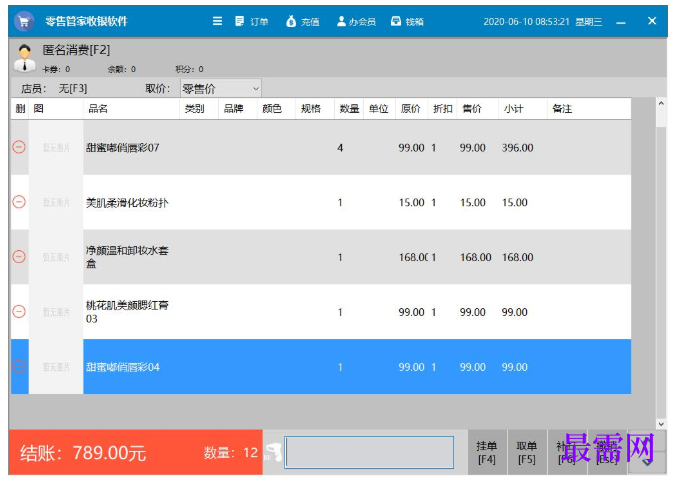The height and width of the screenshot is (479, 673).
Task: Remove 甜蜜嘟俏唇彩07 with its delete icon
Action: [x=19, y=147]
